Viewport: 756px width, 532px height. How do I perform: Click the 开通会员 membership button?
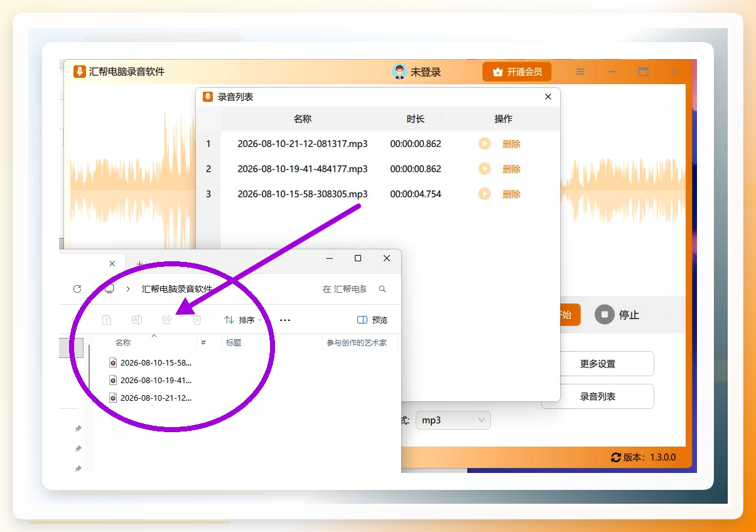click(517, 72)
